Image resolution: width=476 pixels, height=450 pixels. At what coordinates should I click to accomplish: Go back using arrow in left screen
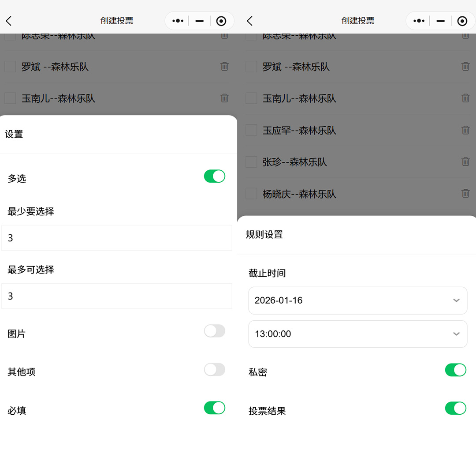[9, 21]
